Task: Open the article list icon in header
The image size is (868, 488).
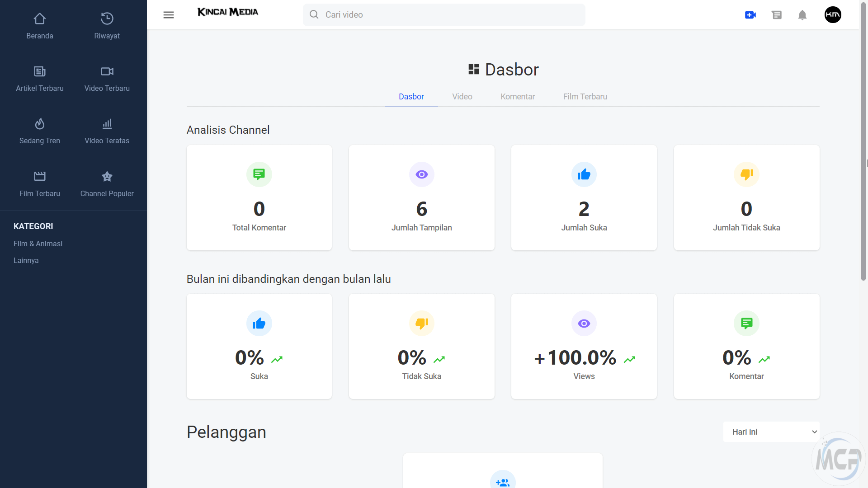Action: (x=777, y=15)
